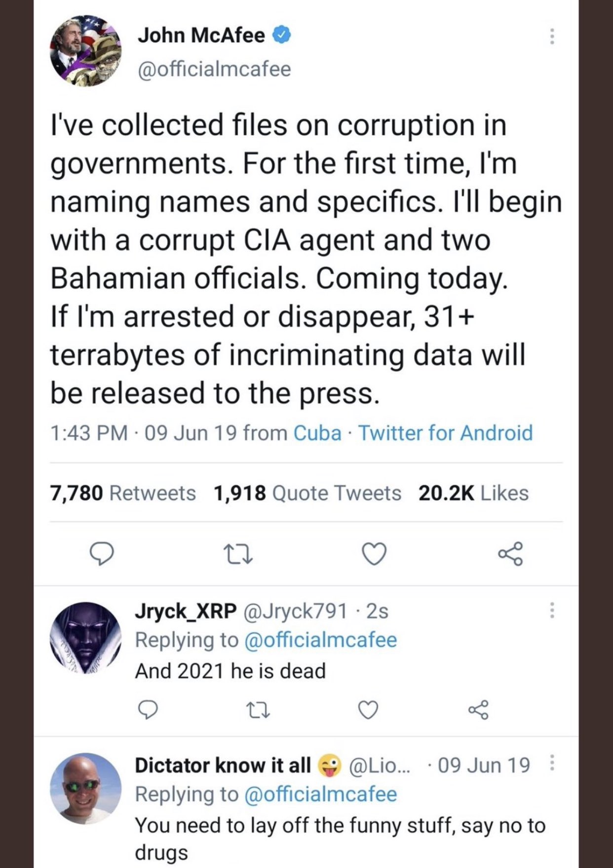The width and height of the screenshot is (613, 868).
Task: Share the main McAfee tweet
Action: pos(510,554)
